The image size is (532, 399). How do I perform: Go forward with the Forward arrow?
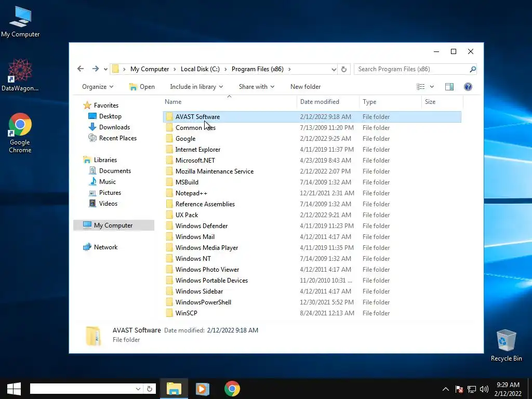pyautogui.click(x=96, y=69)
